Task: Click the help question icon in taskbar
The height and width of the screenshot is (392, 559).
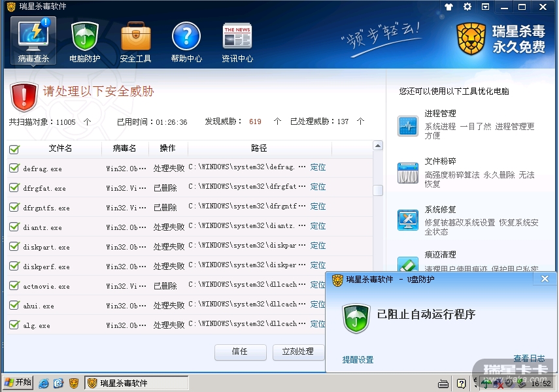Action: tap(462, 384)
